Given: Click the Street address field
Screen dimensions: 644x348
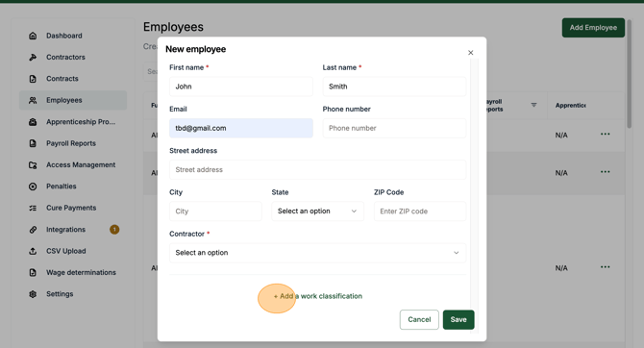Looking at the screenshot, I should point(317,170).
